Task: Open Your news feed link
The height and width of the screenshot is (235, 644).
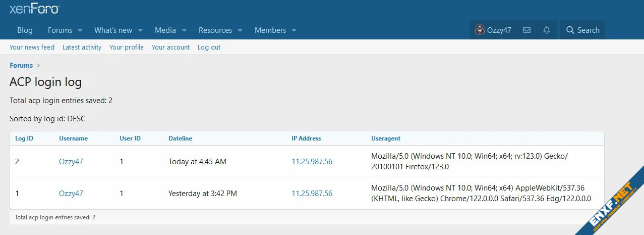Action: [x=32, y=47]
